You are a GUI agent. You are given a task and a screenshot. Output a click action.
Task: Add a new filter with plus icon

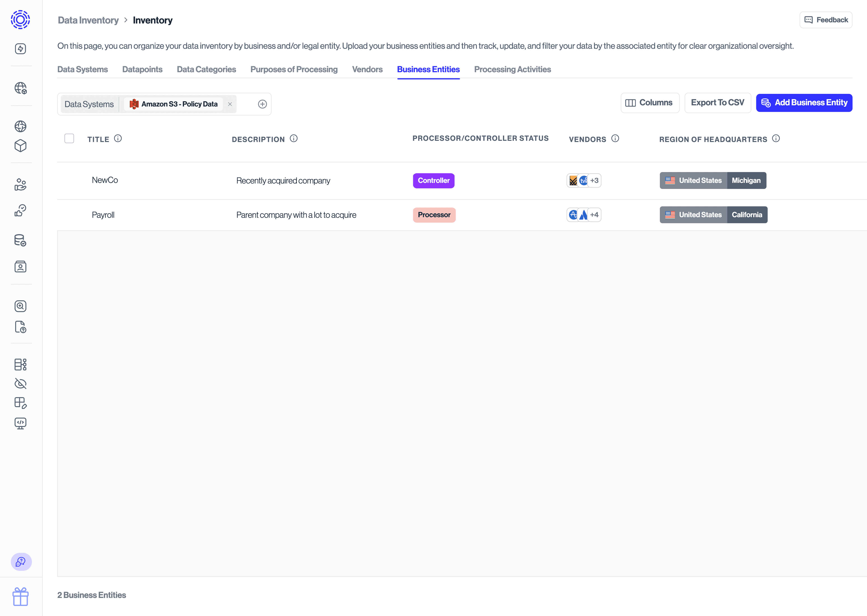pyautogui.click(x=262, y=104)
